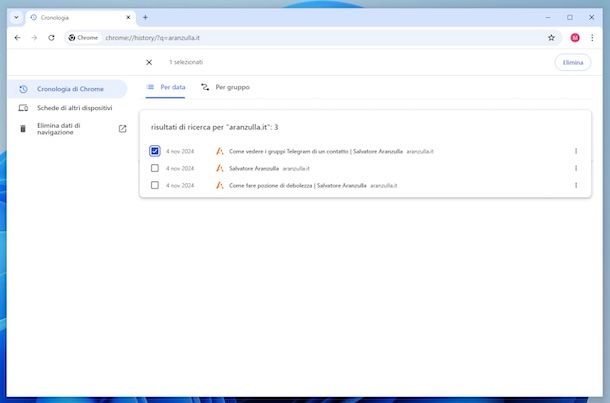Cancel selection with the X icon
The image size is (610, 403).
(149, 62)
